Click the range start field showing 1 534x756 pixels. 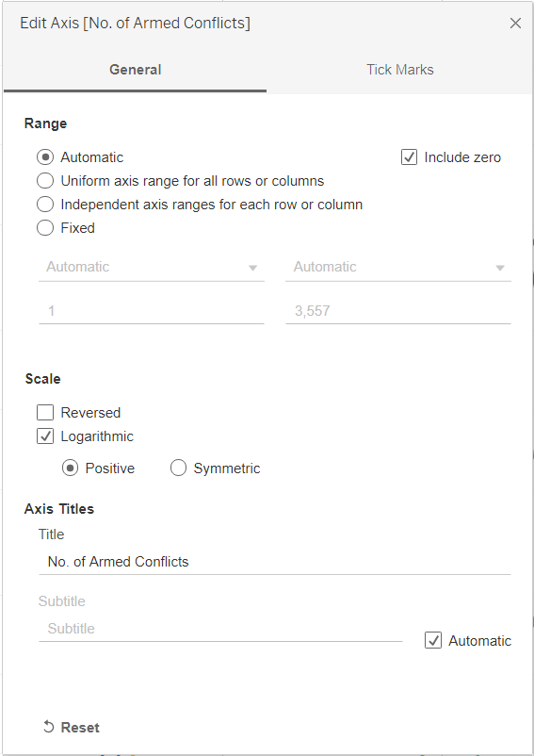152,311
